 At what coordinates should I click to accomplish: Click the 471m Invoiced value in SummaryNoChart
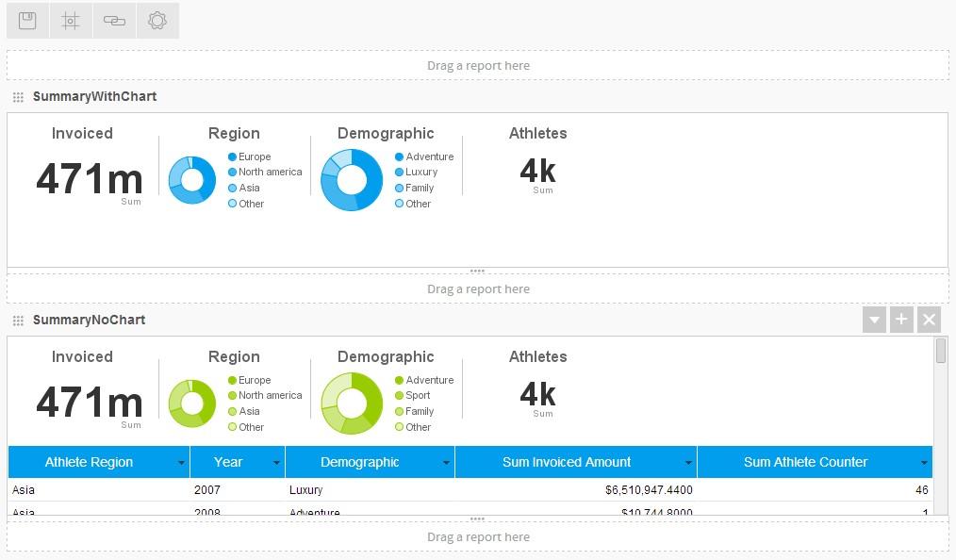click(89, 403)
